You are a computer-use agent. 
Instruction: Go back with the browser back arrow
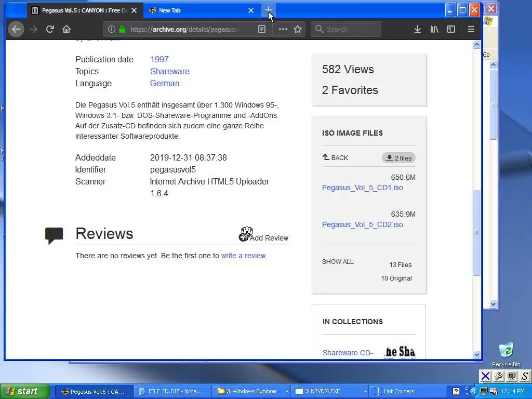(16, 29)
